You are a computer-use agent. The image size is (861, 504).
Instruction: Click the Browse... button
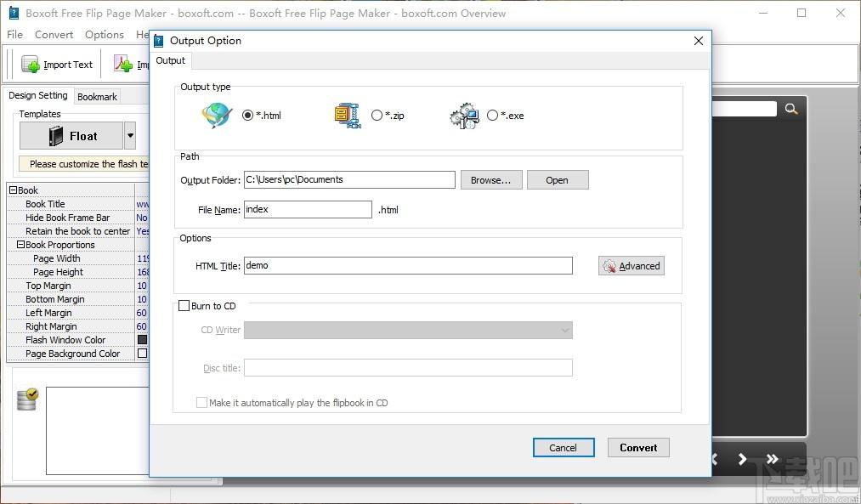coord(491,180)
